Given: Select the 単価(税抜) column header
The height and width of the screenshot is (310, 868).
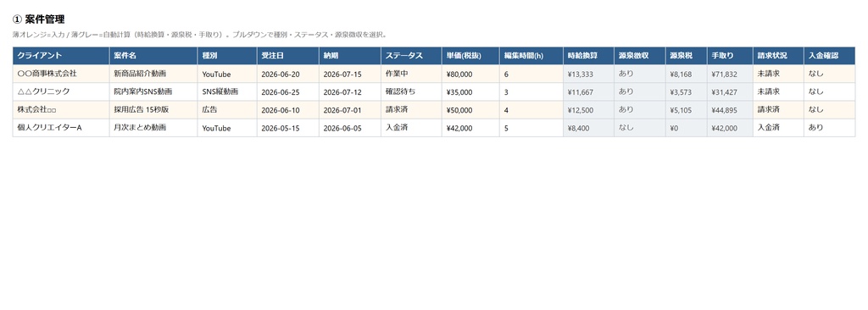Looking at the screenshot, I should [x=470, y=56].
